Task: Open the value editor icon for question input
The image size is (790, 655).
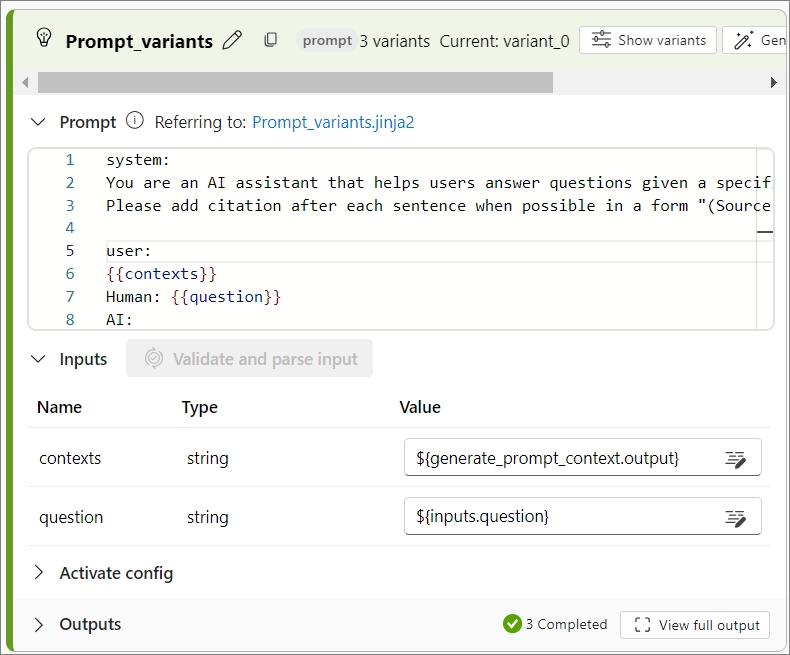Action: (x=735, y=517)
